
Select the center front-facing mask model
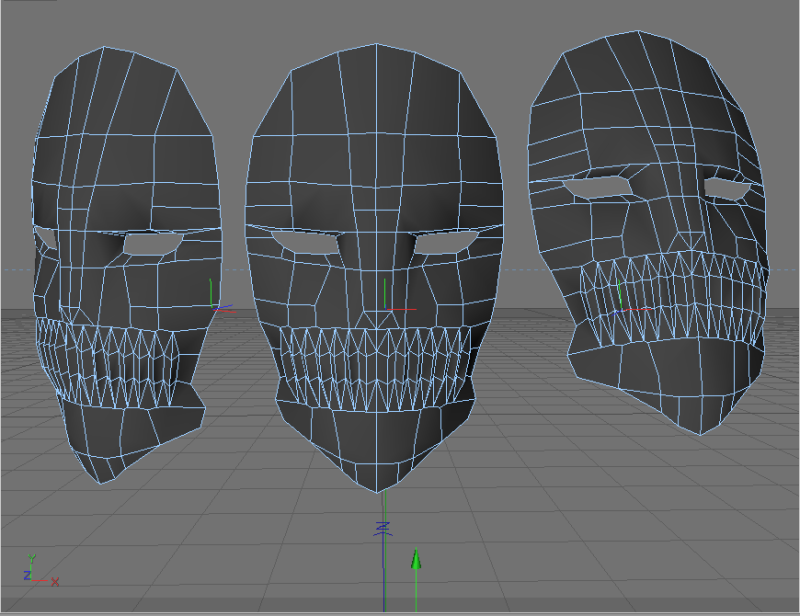[x=374, y=268]
